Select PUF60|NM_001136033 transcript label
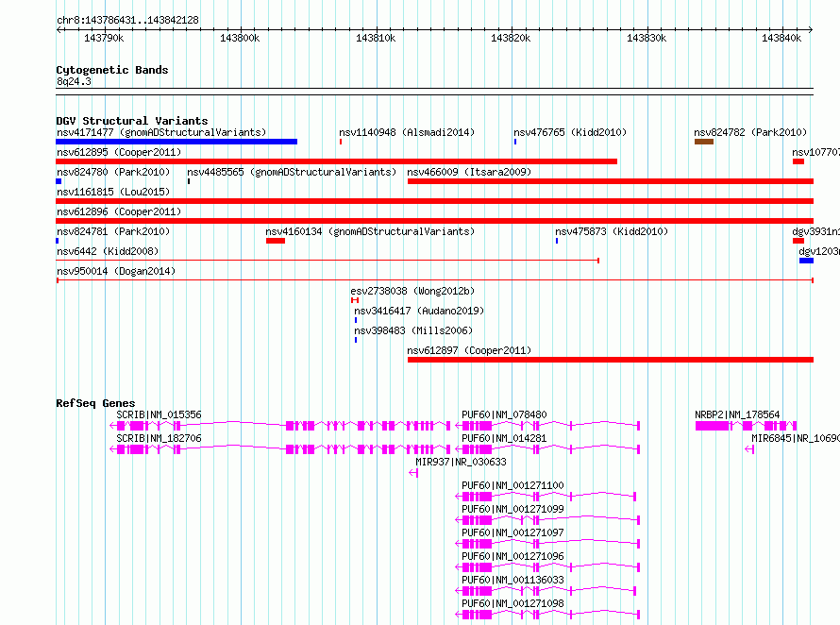 pyautogui.click(x=512, y=580)
